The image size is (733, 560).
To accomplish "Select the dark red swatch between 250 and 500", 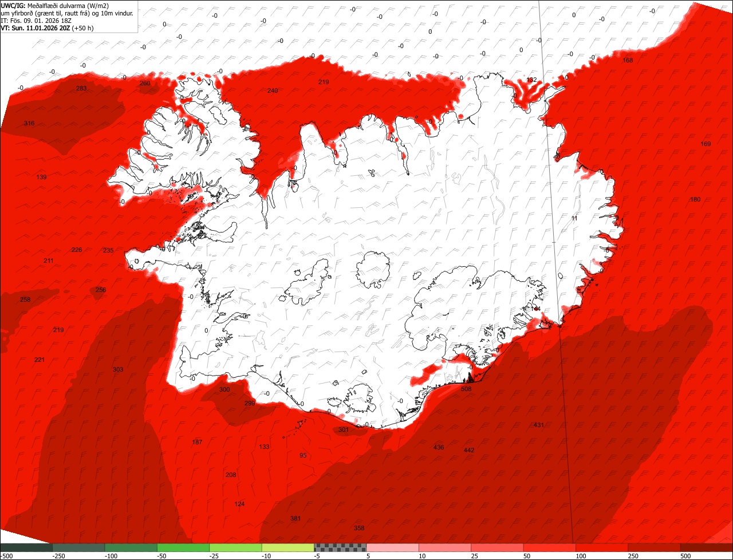I will [654, 547].
